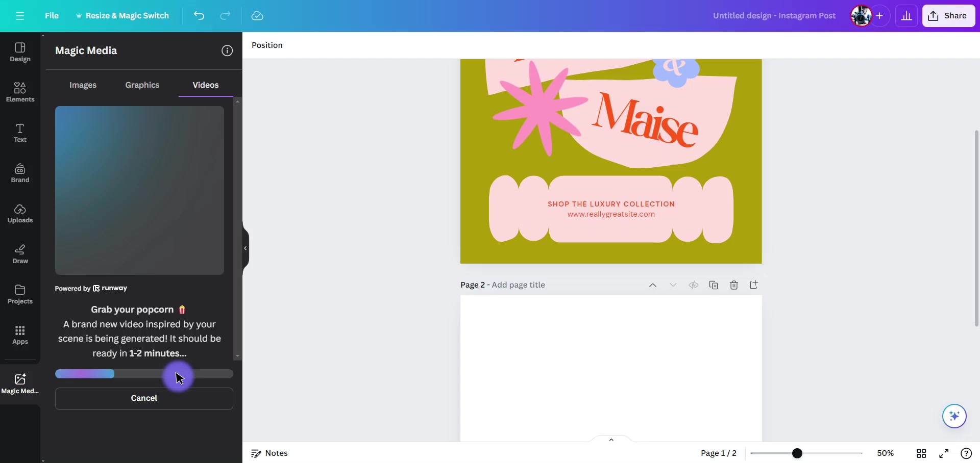Open the user profile avatar
Screen dimensions: 980x463
[x=861, y=16]
